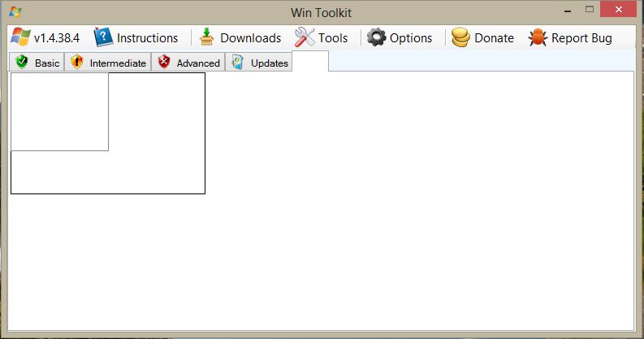Click the v1.4.38.4 version label
Image resolution: width=644 pixels, height=339 pixels.
tap(57, 38)
